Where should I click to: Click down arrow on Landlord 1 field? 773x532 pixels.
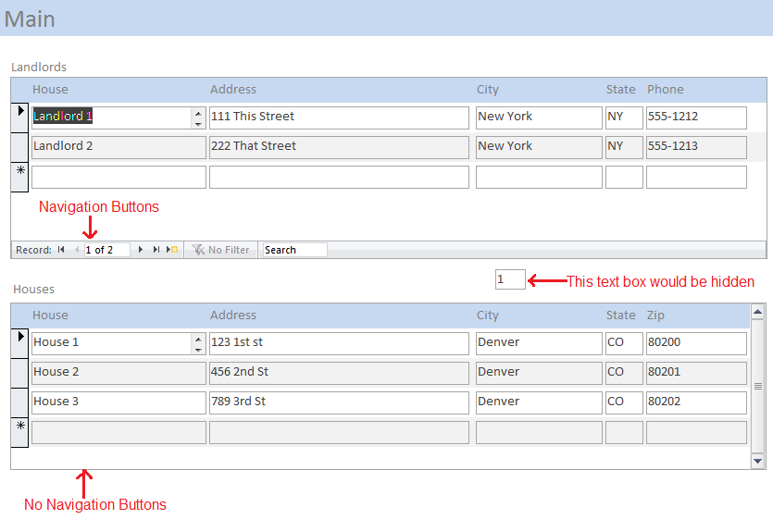click(x=198, y=124)
